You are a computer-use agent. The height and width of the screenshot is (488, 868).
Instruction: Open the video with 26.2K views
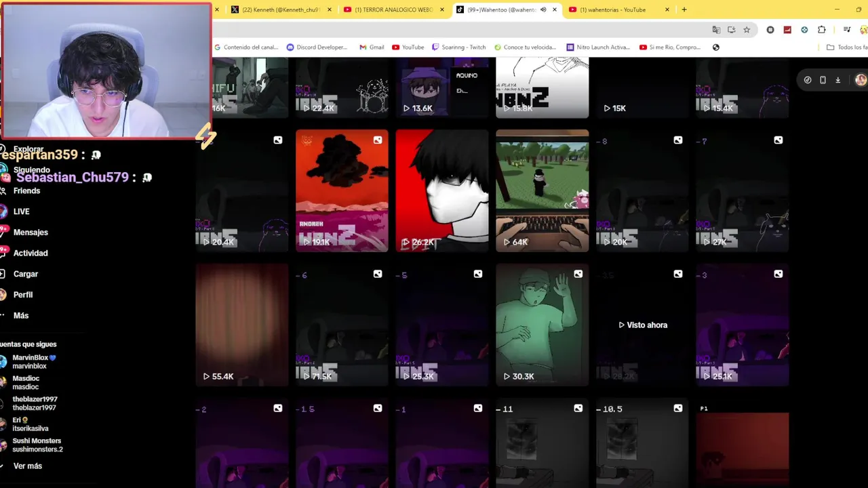point(442,190)
